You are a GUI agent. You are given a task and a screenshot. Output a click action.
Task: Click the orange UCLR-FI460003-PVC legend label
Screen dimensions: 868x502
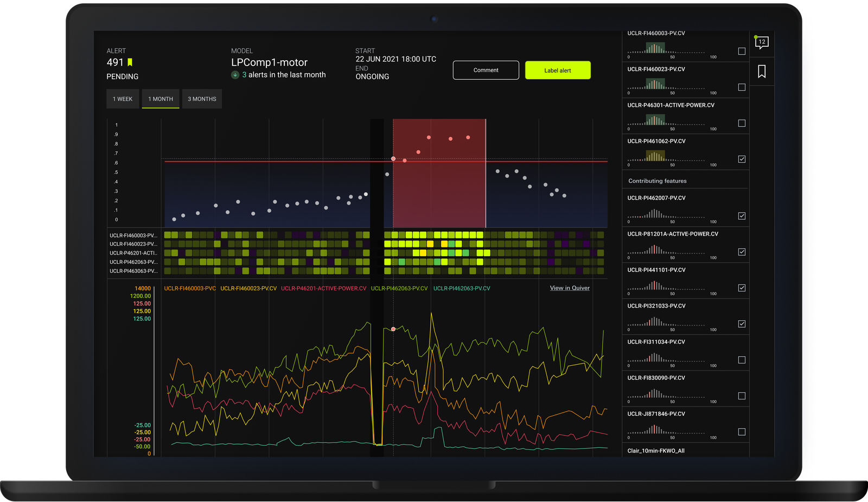[x=190, y=288]
